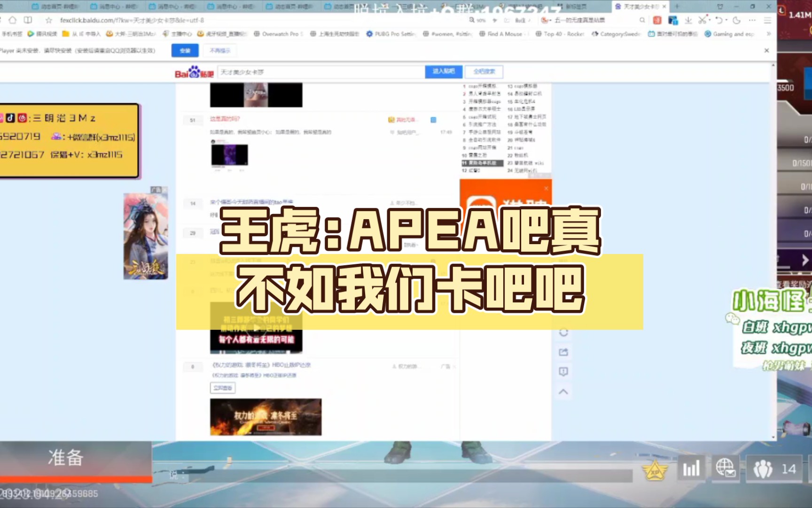Click the browser home icon
The width and height of the screenshot is (812, 508).
(x=13, y=20)
